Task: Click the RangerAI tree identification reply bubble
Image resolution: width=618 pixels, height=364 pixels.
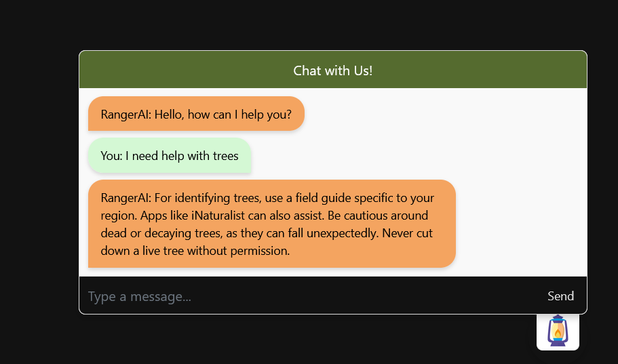Action: click(x=272, y=224)
